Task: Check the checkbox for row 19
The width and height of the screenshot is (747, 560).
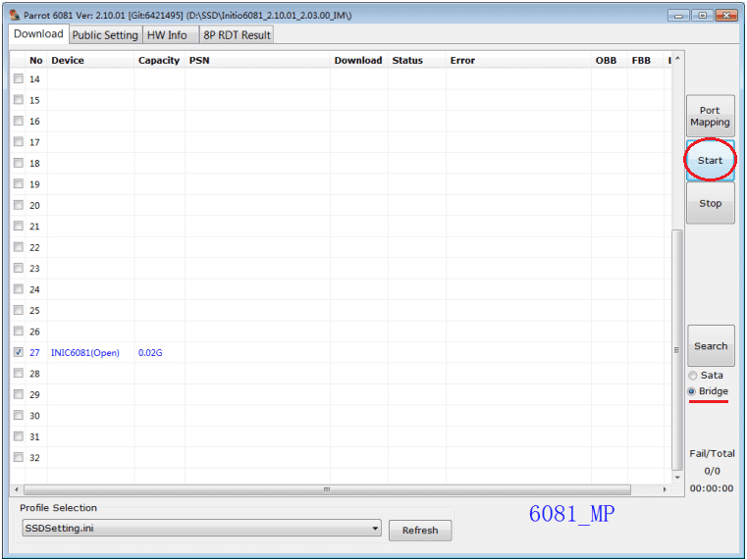Action: point(18,183)
